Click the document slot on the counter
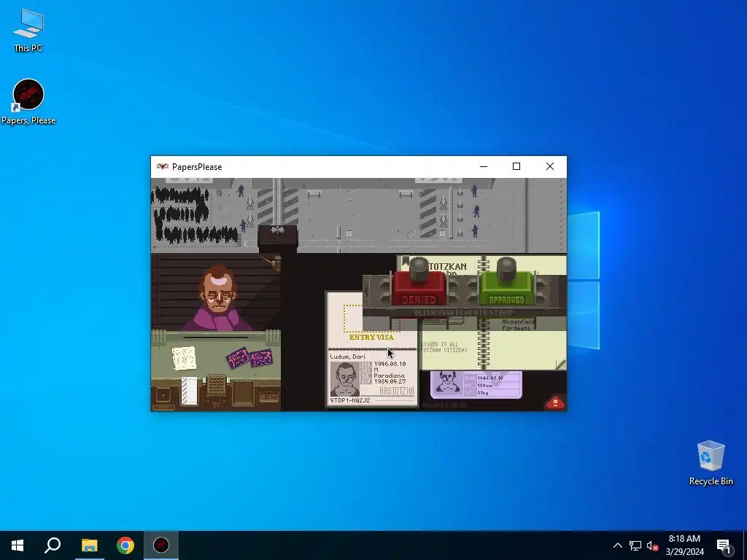747x560 pixels. pyautogui.click(x=216, y=338)
